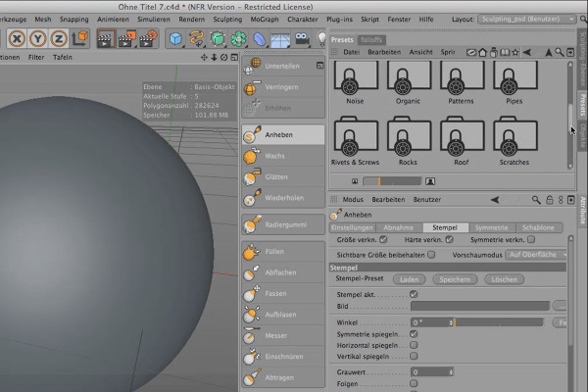Image resolution: width=588 pixels, height=392 pixels.
Task: Activate the Glätten sculpt brush
Action: (283, 176)
